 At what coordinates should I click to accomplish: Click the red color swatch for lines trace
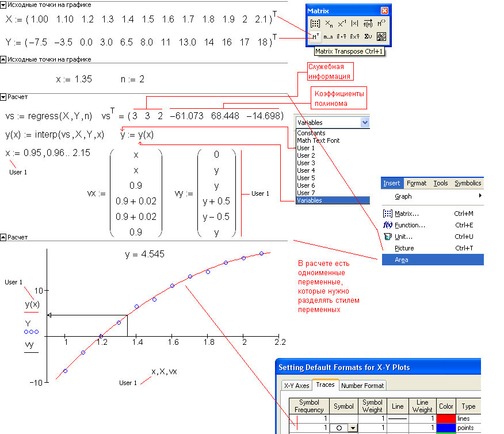(x=446, y=418)
